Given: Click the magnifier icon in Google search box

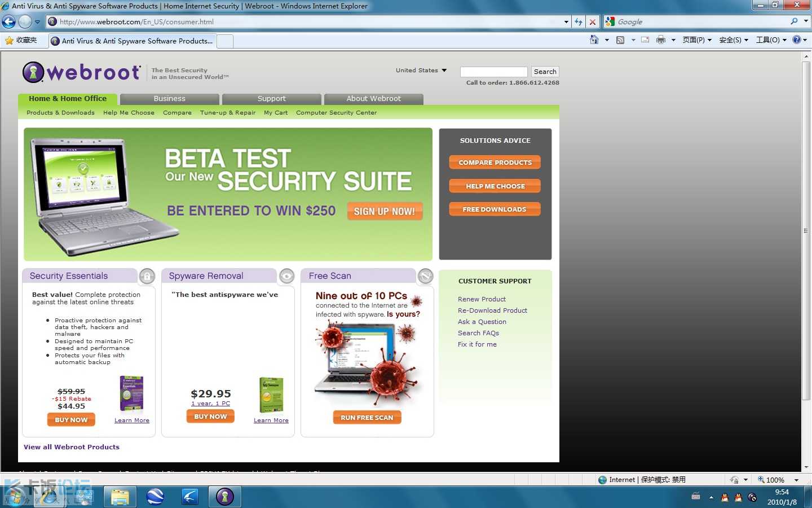Looking at the screenshot, I should (794, 21).
